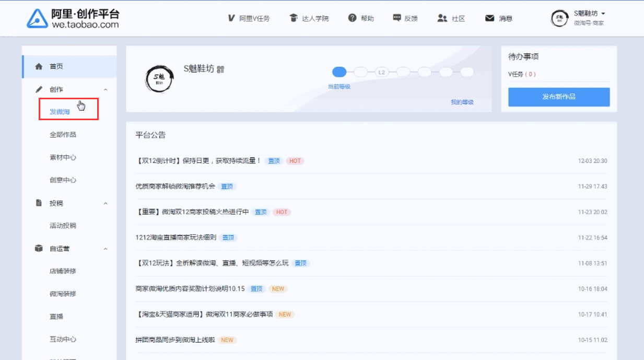Open the 我的等级 link
Image resolution: width=644 pixels, height=360 pixels.
[x=462, y=102]
